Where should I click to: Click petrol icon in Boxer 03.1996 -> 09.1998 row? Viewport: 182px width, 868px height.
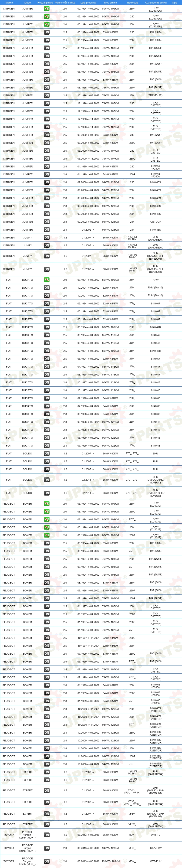coord(47,527)
